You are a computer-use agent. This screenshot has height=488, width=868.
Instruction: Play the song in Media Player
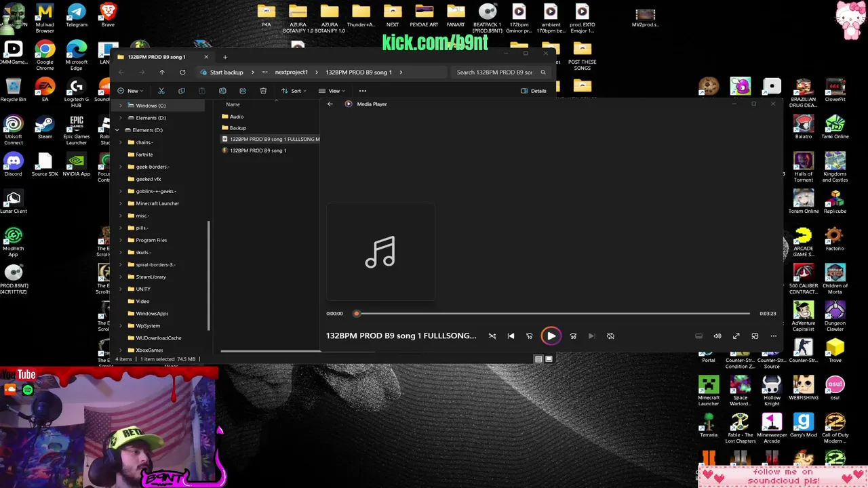pyautogui.click(x=551, y=336)
